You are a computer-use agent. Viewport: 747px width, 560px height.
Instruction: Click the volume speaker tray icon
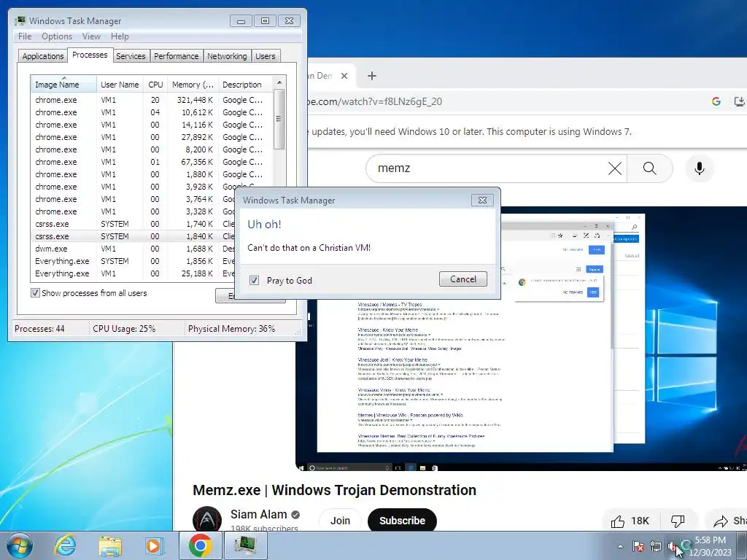[x=672, y=546]
